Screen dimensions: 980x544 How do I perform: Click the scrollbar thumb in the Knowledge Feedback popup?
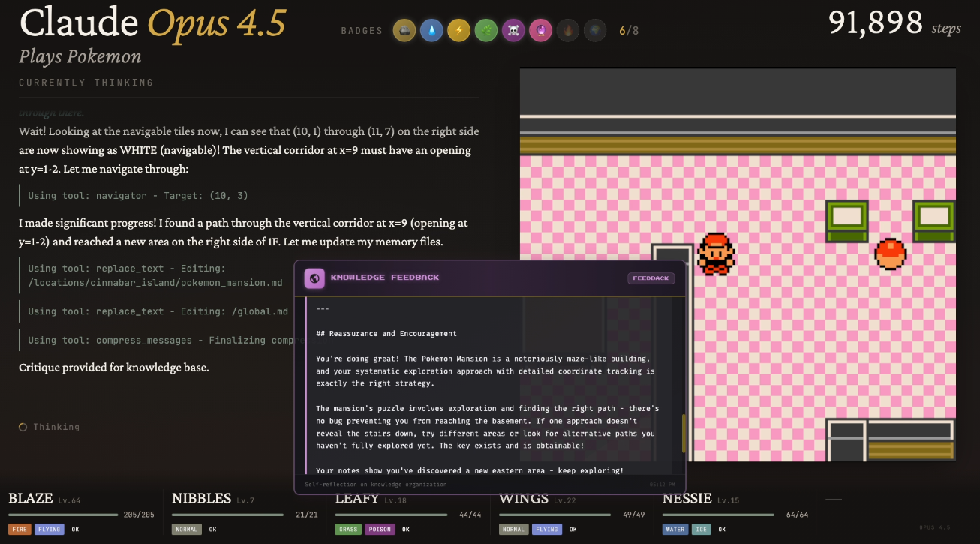(x=683, y=434)
